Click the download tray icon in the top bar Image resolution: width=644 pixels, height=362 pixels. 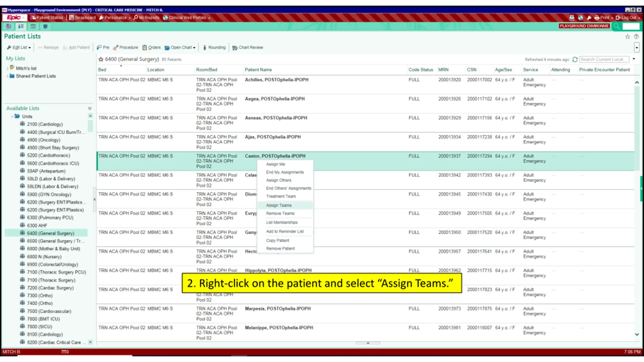(x=572, y=18)
